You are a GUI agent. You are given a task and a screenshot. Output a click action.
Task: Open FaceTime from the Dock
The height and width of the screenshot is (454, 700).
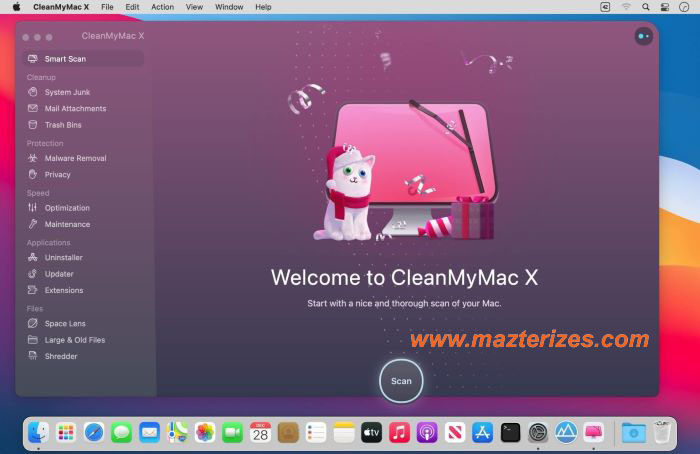pyautogui.click(x=233, y=433)
